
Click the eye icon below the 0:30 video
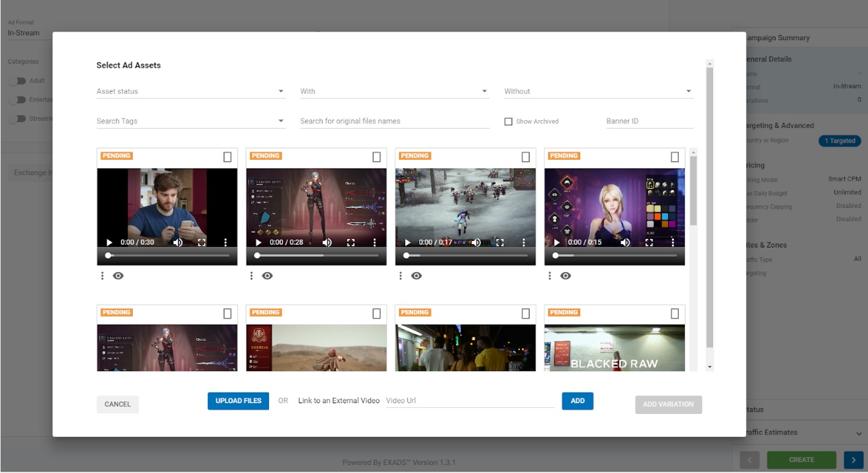click(118, 276)
